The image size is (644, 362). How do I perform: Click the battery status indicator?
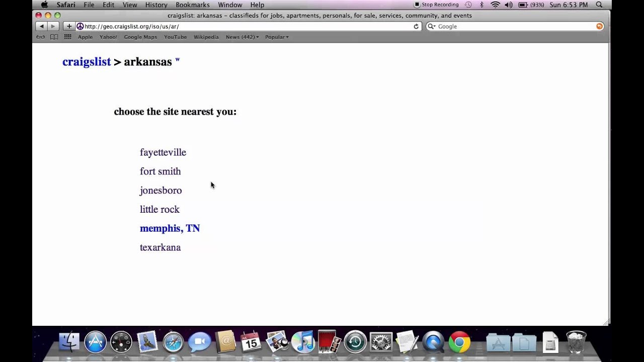coord(531,5)
